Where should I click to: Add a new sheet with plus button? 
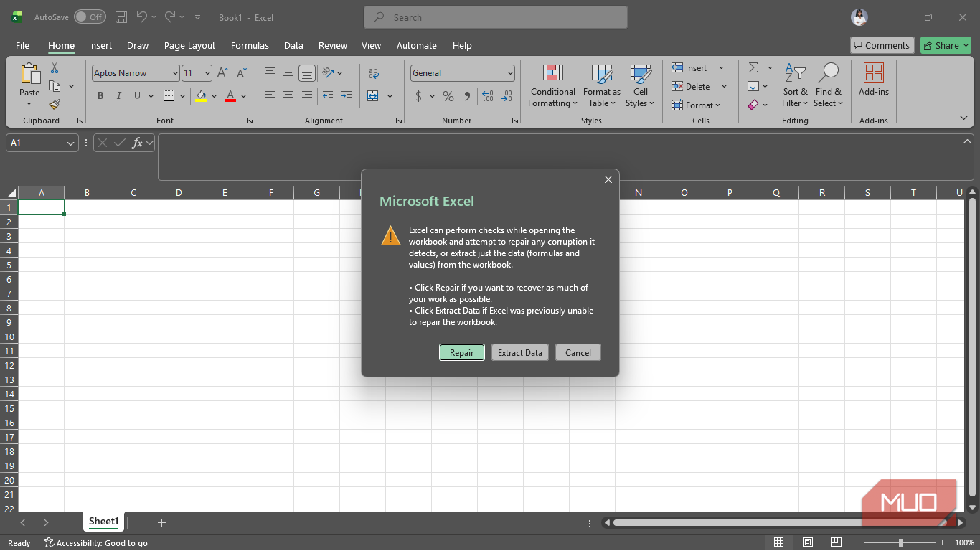[x=161, y=522]
